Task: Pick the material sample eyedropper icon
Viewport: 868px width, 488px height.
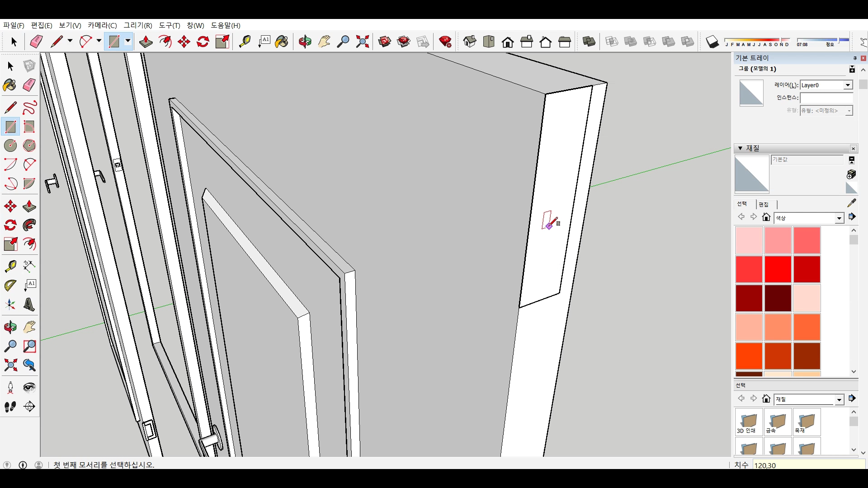Action: [x=851, y=203]
